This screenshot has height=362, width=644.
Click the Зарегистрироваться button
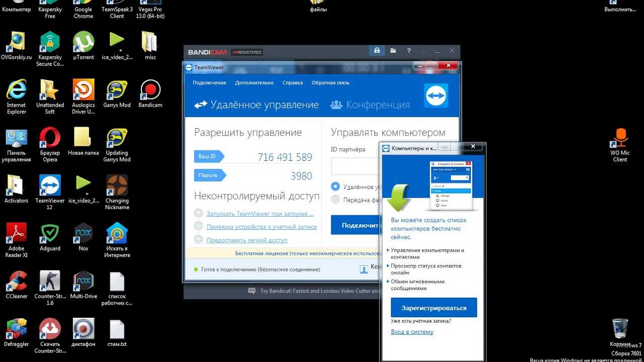coord(434,308)
